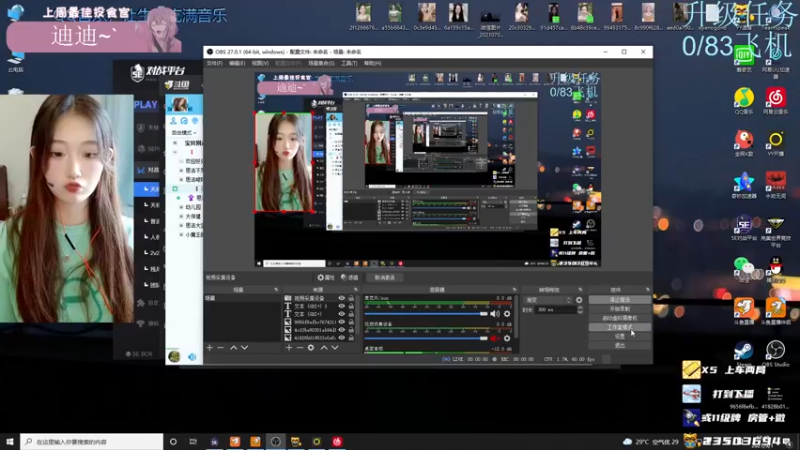The image size is (800, 450).
Task: Open the transition properties gear next to 渐变
Action: (x=579, y=300)
